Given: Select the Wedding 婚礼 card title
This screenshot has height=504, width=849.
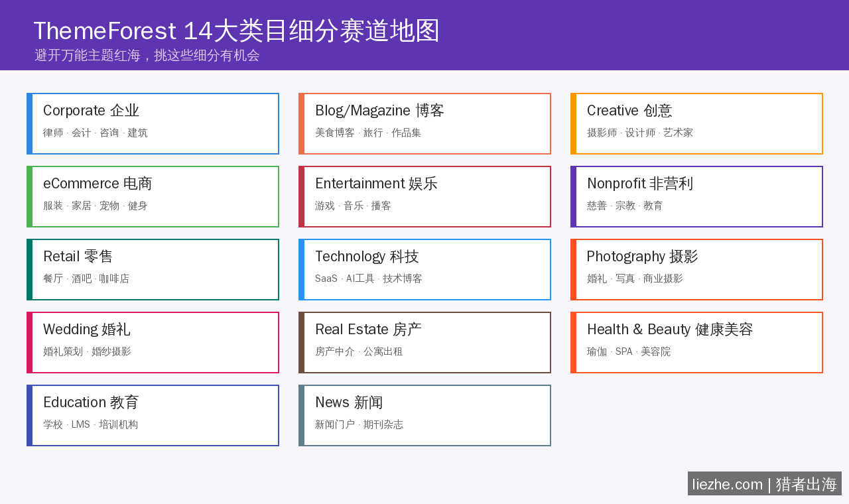Looking at the screenshot, I should click(86, 330).
